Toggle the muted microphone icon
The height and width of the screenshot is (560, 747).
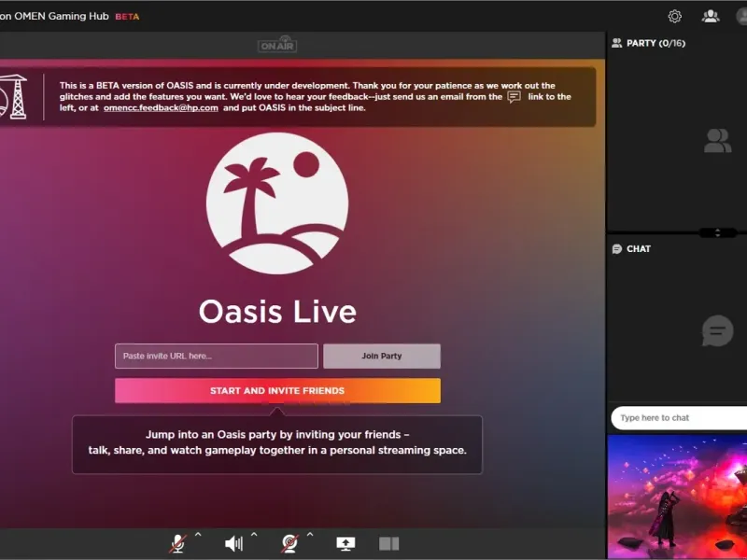click(177, 543)
